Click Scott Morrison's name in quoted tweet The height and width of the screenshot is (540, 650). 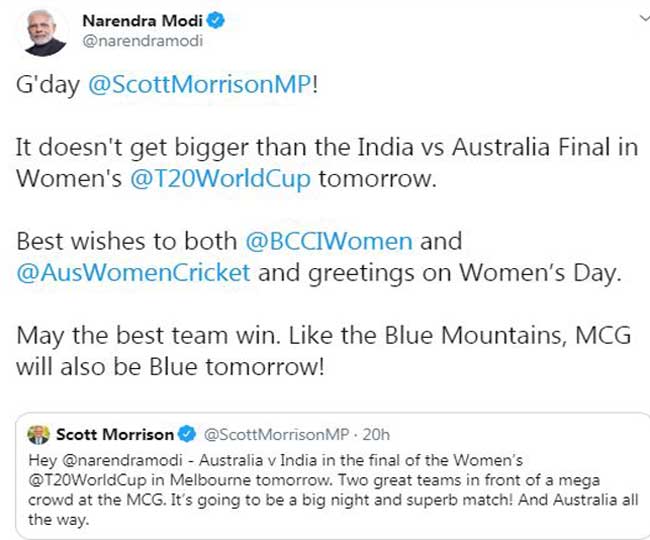(114, 434)
